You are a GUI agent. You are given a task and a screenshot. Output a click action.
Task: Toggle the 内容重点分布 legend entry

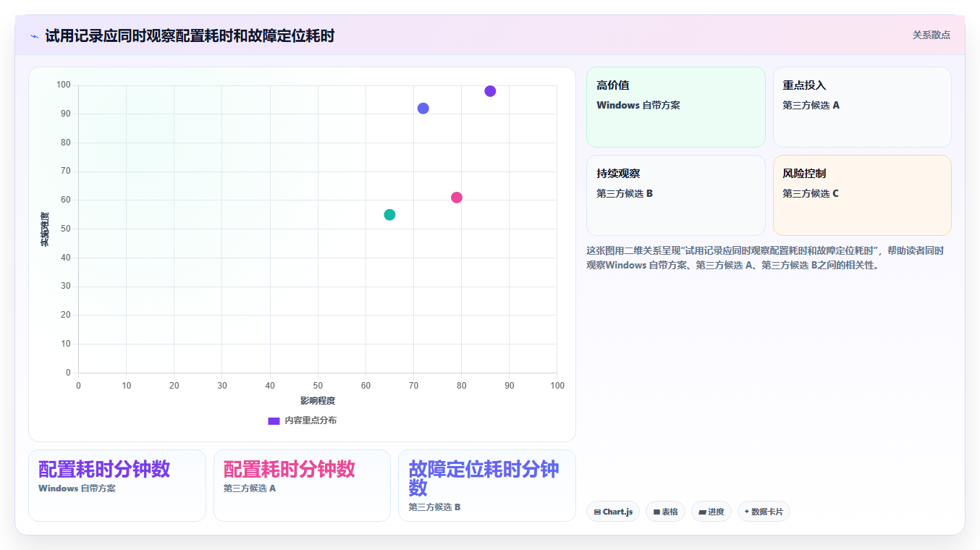point(302,420)
